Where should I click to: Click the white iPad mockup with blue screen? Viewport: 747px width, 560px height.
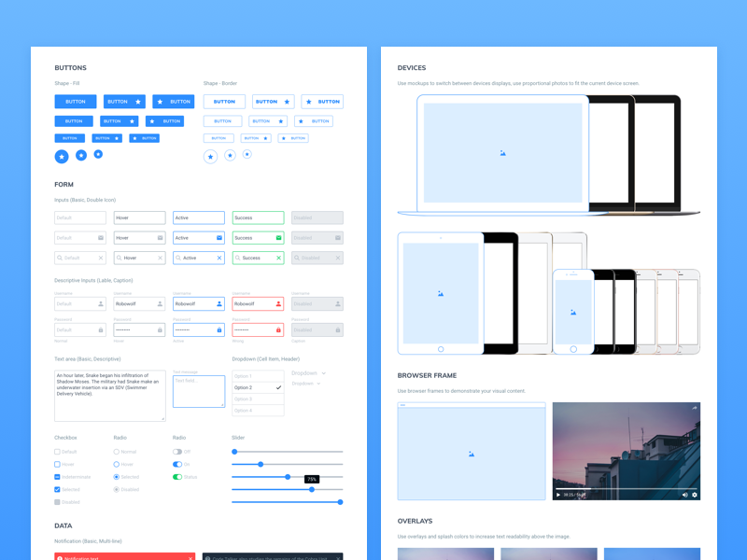pos(441,293)
